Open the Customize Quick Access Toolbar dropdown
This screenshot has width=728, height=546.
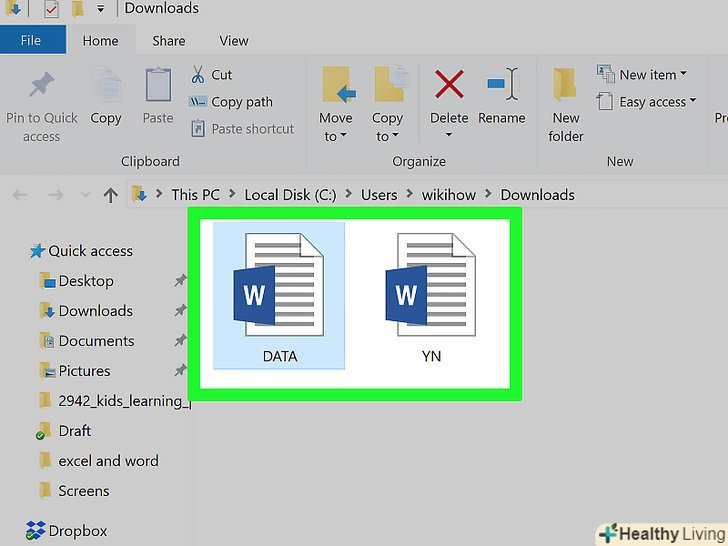(x=100, y=9)
